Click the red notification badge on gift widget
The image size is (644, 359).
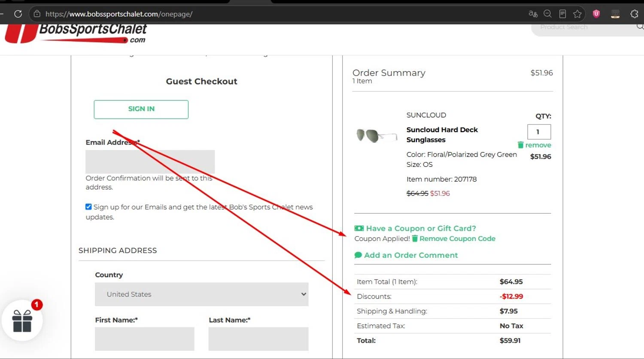coord(37,305)
